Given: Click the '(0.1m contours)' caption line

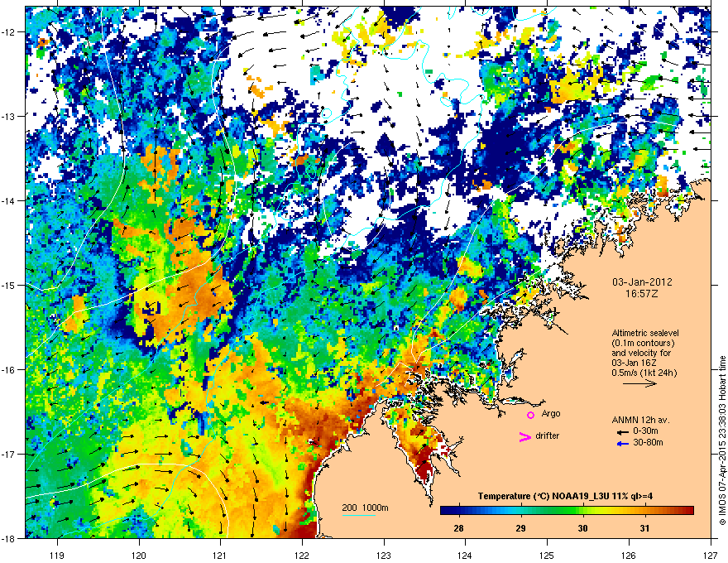Looking at the screenshot, I should 643,344.
